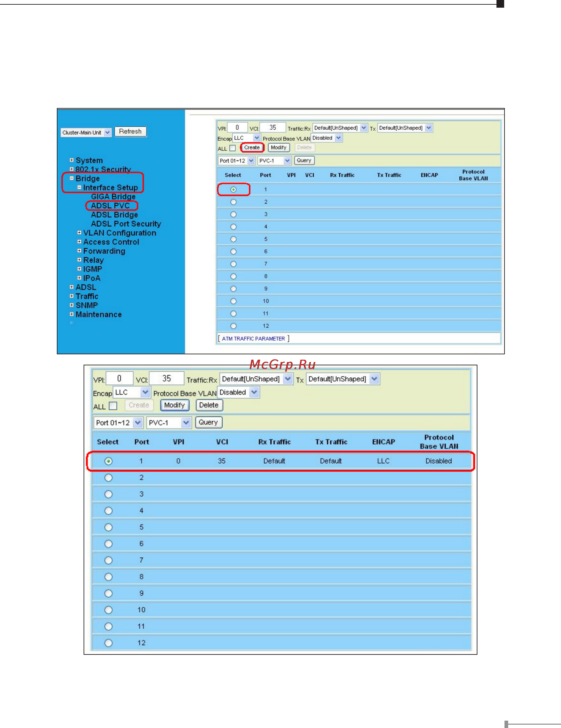Select port 4 radio in upper table
This screenshot has height=728, width=561.
(x=233, y=227)
